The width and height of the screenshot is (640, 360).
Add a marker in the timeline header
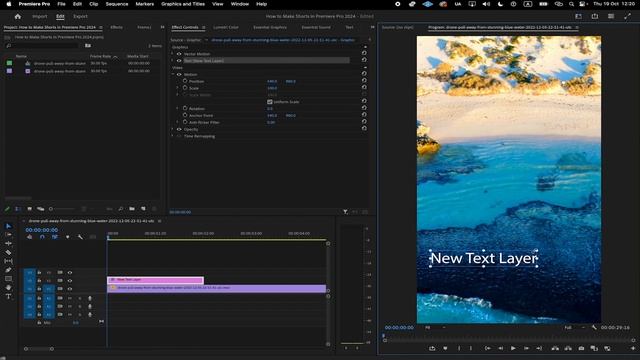(x=67, y=237)
